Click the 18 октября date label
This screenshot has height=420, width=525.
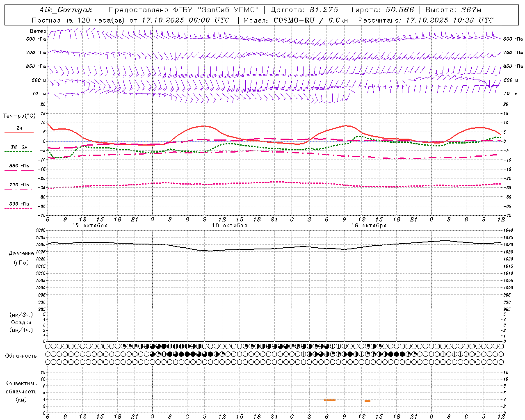pos(229,226)
